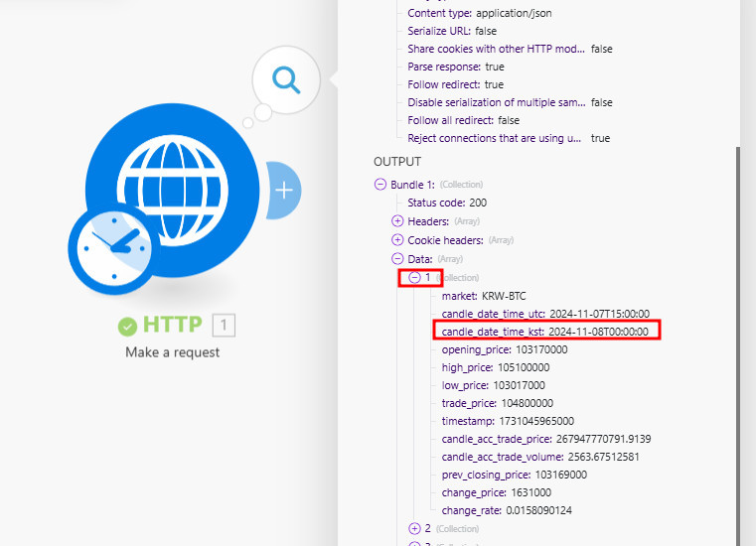Click the Status code 200 line

pyautogui.click(x=447, y=203)
